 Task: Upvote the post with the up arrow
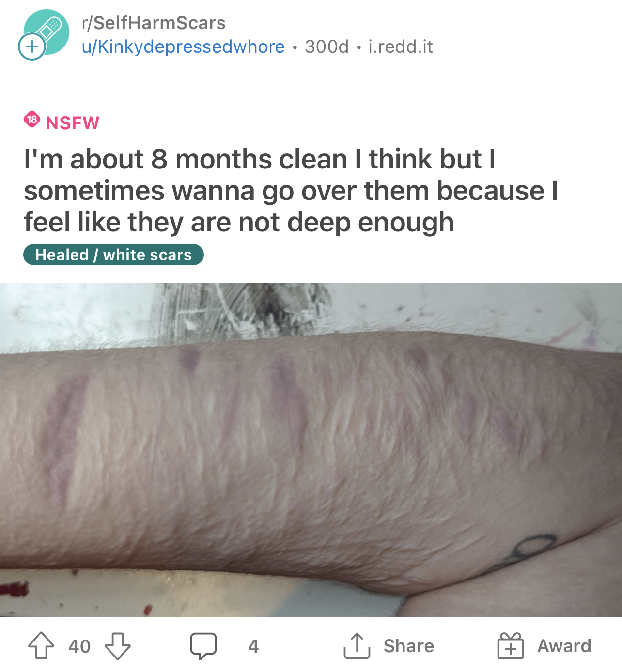(x=41, y=646)
